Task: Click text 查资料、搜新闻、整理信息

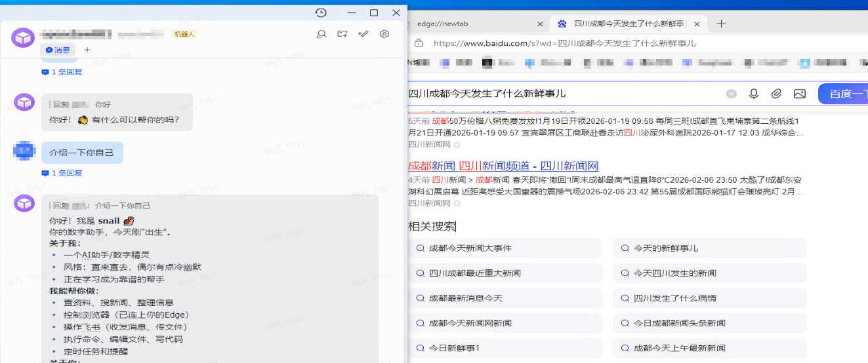Action: (118, 303)
